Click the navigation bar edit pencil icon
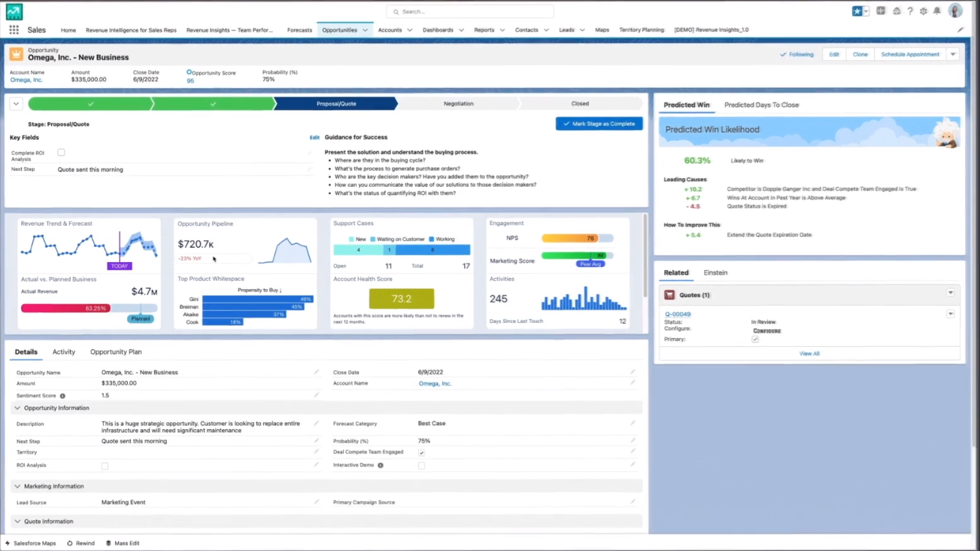The width and height of the screenshot is (980, 551). [960, 30]
